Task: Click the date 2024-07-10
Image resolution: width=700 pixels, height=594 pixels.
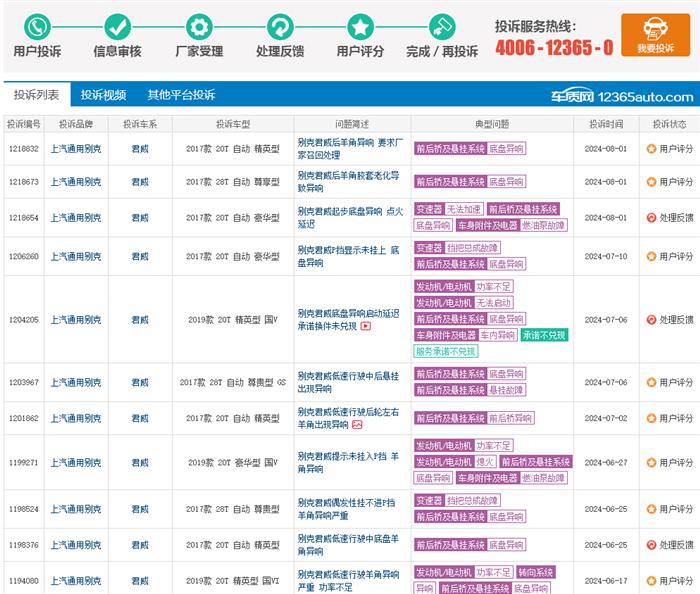Action: click(x=606, y=256)
